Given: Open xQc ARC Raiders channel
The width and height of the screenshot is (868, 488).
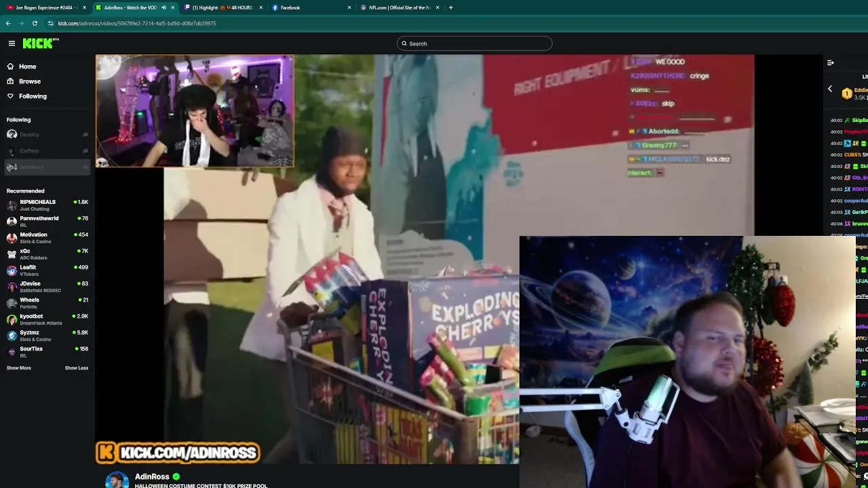Looking at the screenshot, I should [47, 253].
